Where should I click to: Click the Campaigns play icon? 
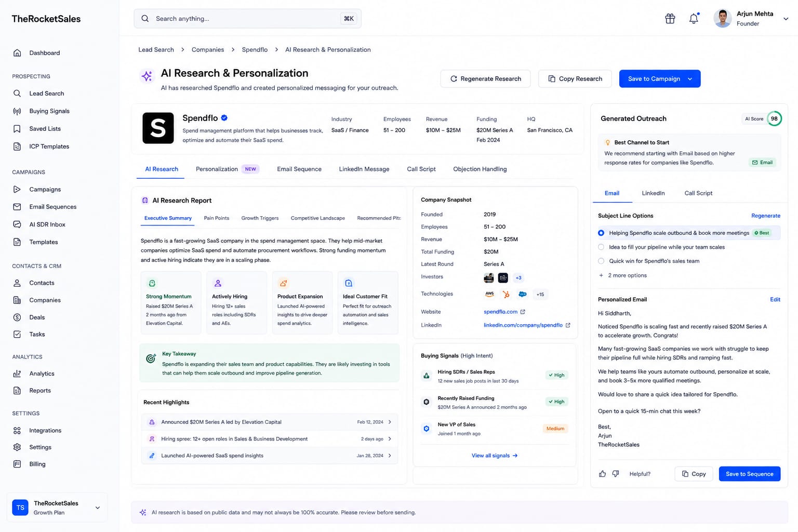(17, 190)
